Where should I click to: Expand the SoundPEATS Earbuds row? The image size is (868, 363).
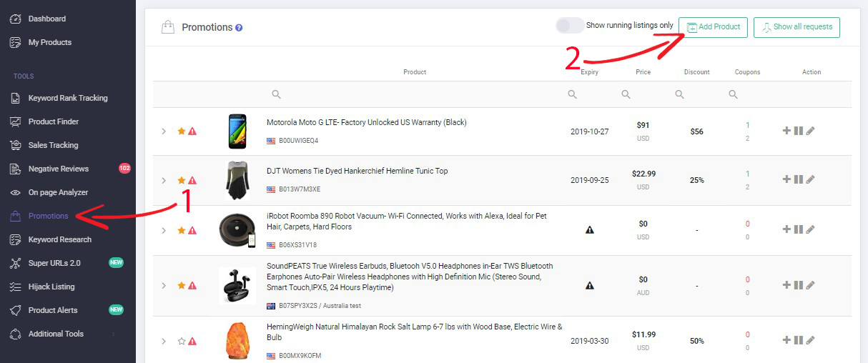tap(164, 285)
